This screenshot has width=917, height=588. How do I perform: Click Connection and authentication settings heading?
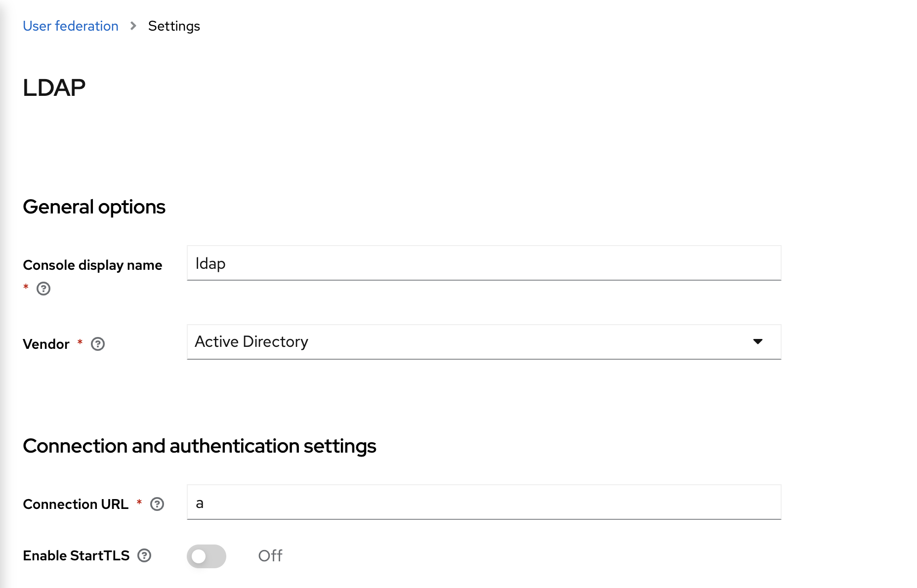coord(199,446)
